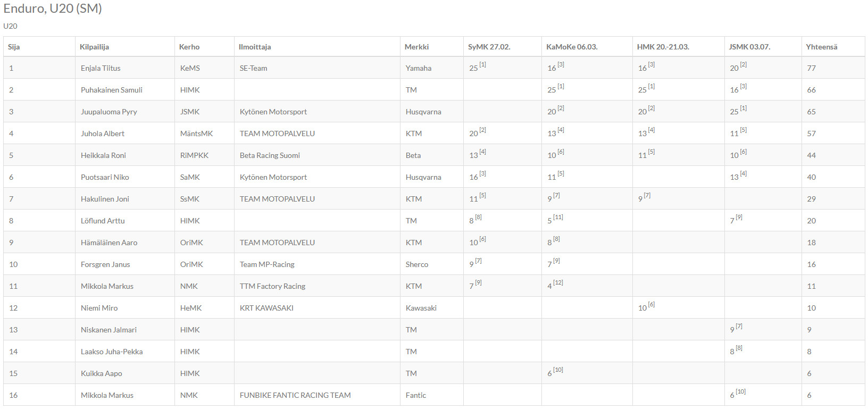Select the Kytönen Motorsport entry for Puotsaari

point(273,177)
